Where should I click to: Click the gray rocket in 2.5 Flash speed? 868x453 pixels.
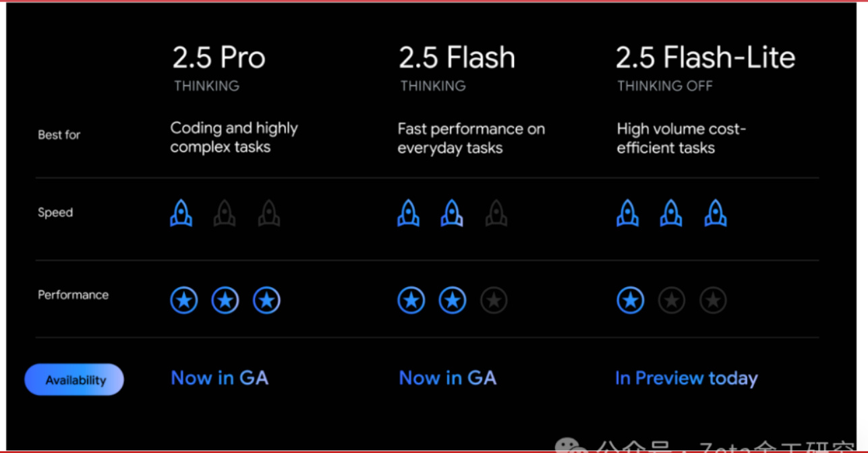pos(496,213)
